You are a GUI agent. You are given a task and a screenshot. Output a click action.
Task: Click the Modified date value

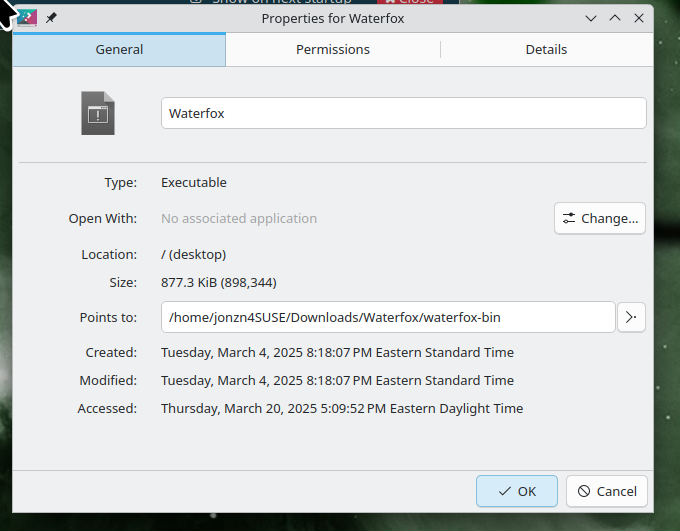tap(337, 380)
